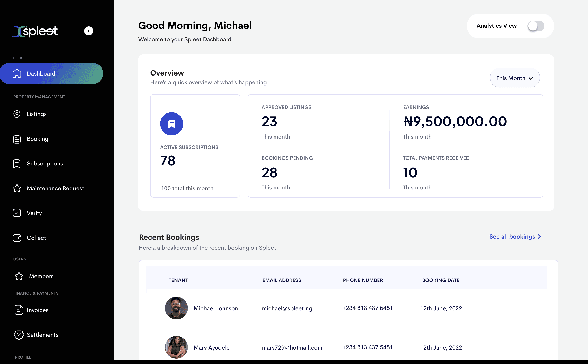This screenshot has height=364, width=588.
Task: Click the Listings location pin icon
Action: 17,114
